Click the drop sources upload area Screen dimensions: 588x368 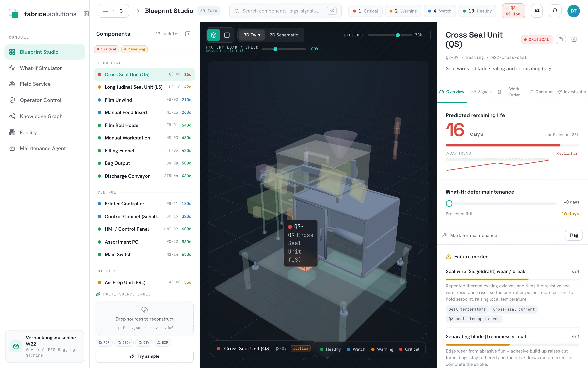point(145,318)
